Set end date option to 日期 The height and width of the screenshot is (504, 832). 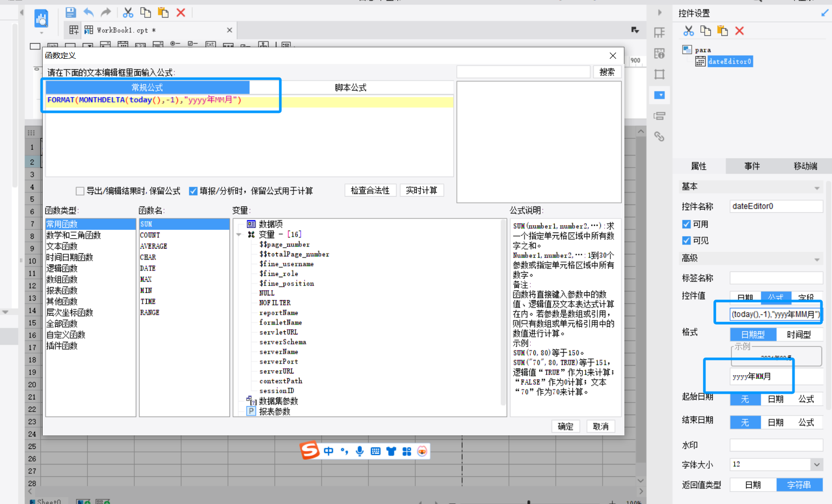pos(776,422)
